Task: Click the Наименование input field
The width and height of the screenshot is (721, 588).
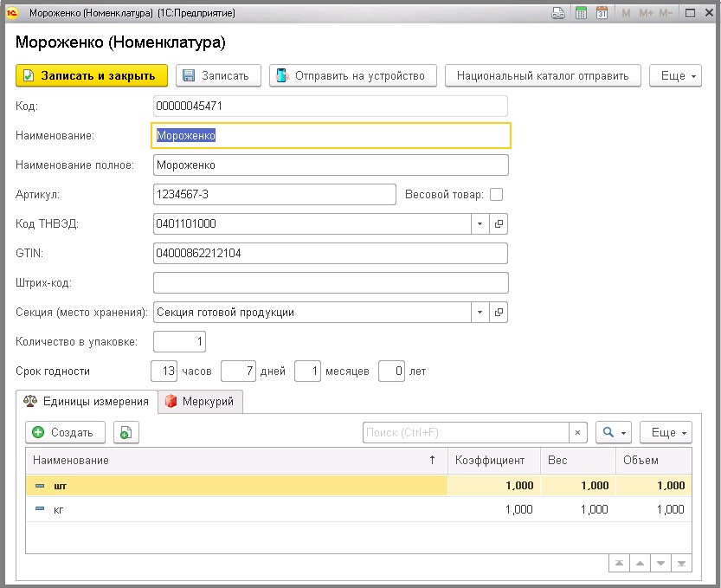Action: coord(331,136)
